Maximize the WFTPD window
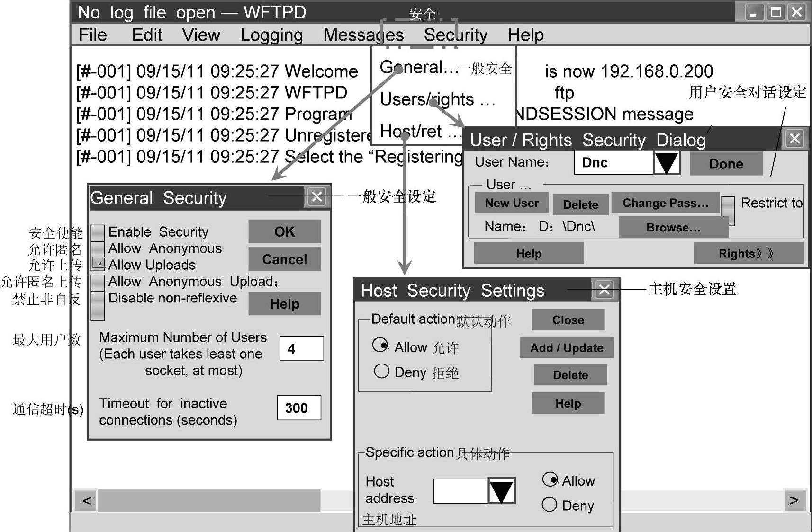The width and height of the screenshot is (812, 532). (x=776, y=12)
